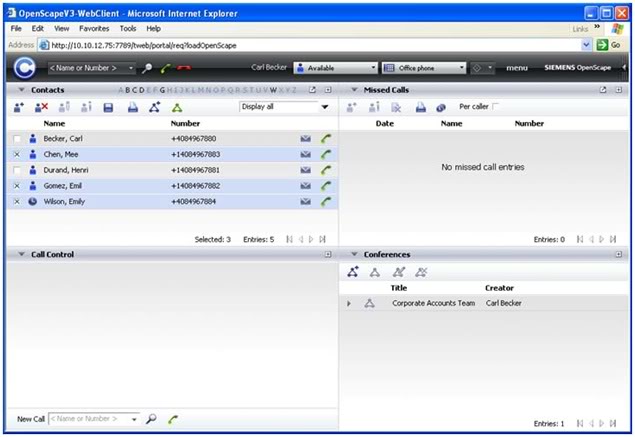Pop out the Contacts panel

312,90
